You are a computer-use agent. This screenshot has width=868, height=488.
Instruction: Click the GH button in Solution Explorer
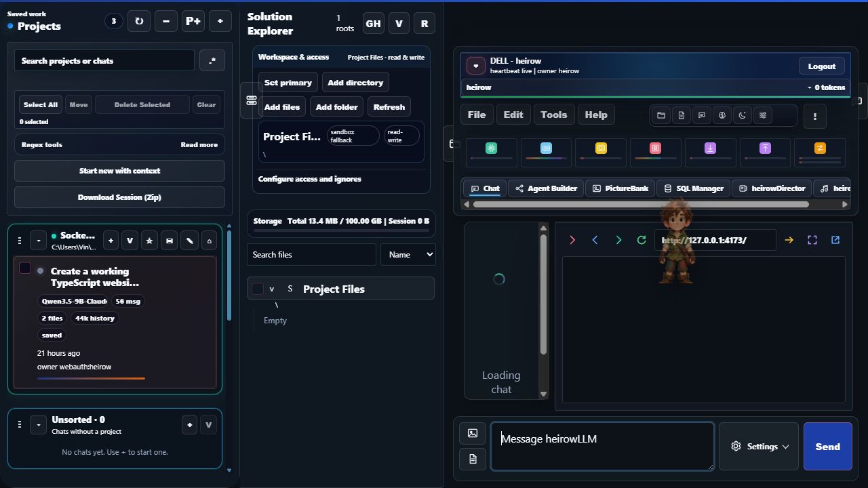373,23
